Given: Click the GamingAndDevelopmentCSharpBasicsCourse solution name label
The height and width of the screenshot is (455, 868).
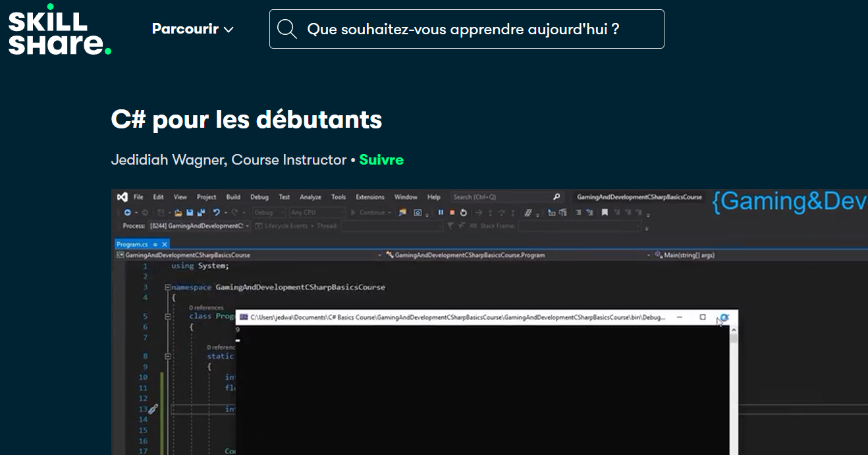Looking at the screenshot, I should 639,197.
